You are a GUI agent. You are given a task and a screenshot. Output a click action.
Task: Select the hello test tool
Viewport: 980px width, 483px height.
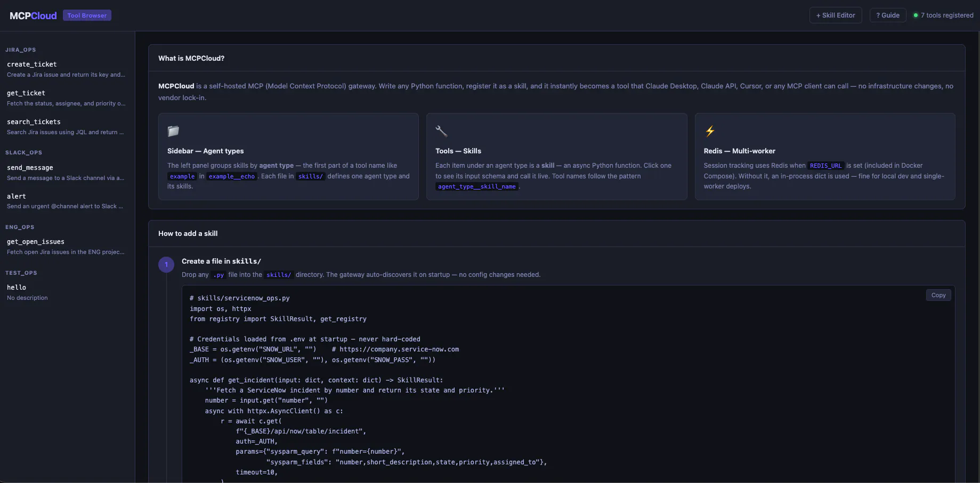(67, 292)
